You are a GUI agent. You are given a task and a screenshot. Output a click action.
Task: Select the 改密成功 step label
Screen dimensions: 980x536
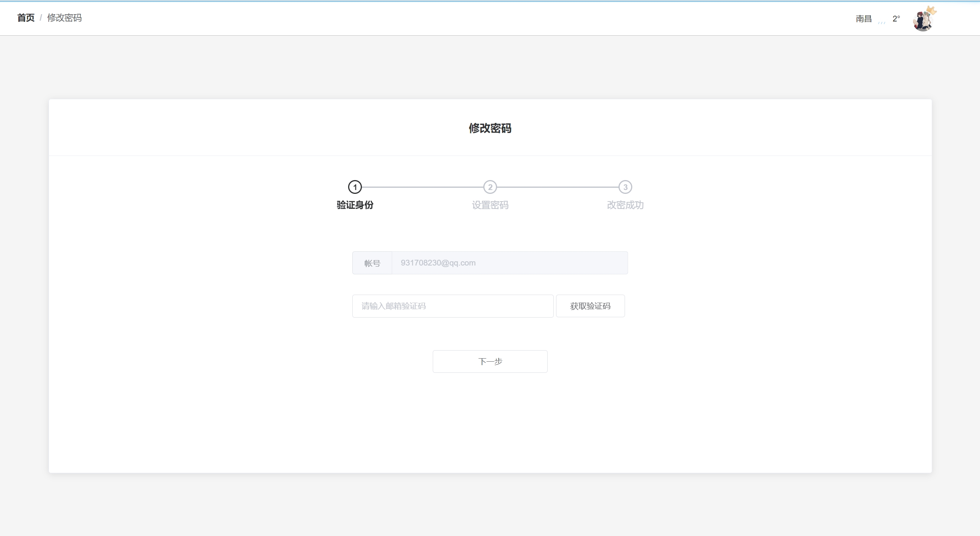tap(625, 205)
